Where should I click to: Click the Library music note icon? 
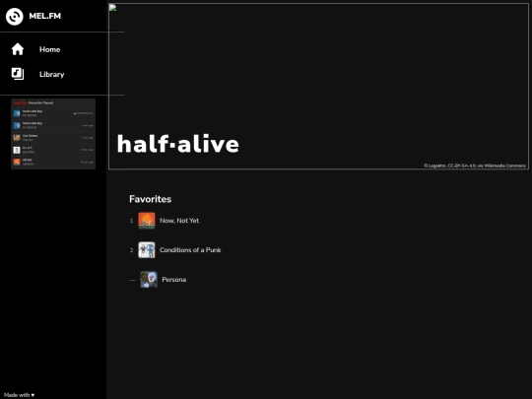(x=18, y=74)
